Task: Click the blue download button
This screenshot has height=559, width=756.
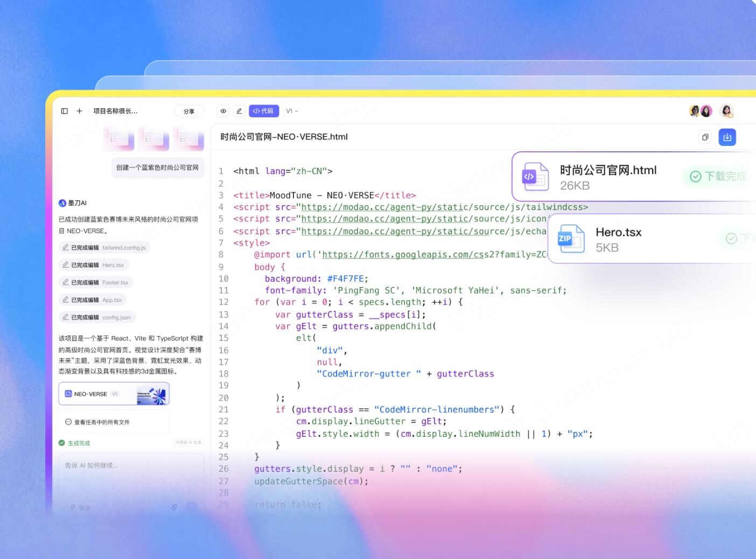Action: tap(727, 137)
